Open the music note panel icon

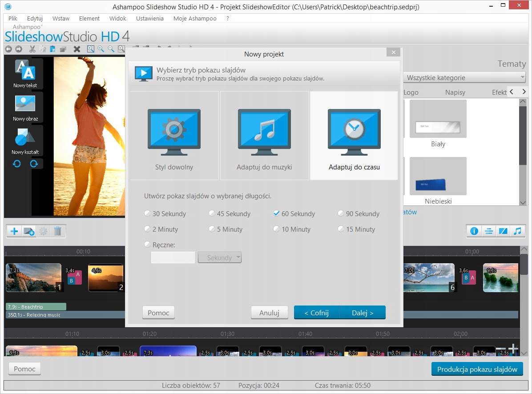(x=517, y=231)
